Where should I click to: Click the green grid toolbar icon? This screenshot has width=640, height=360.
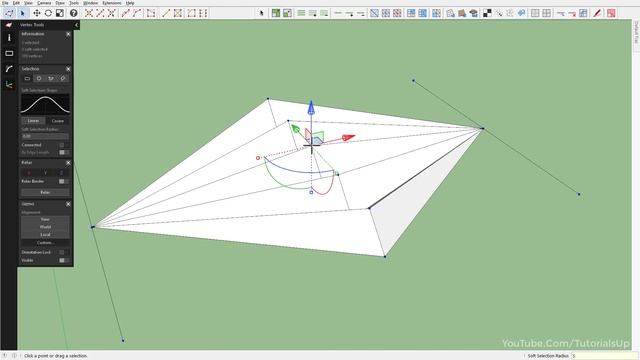(276, 13)
